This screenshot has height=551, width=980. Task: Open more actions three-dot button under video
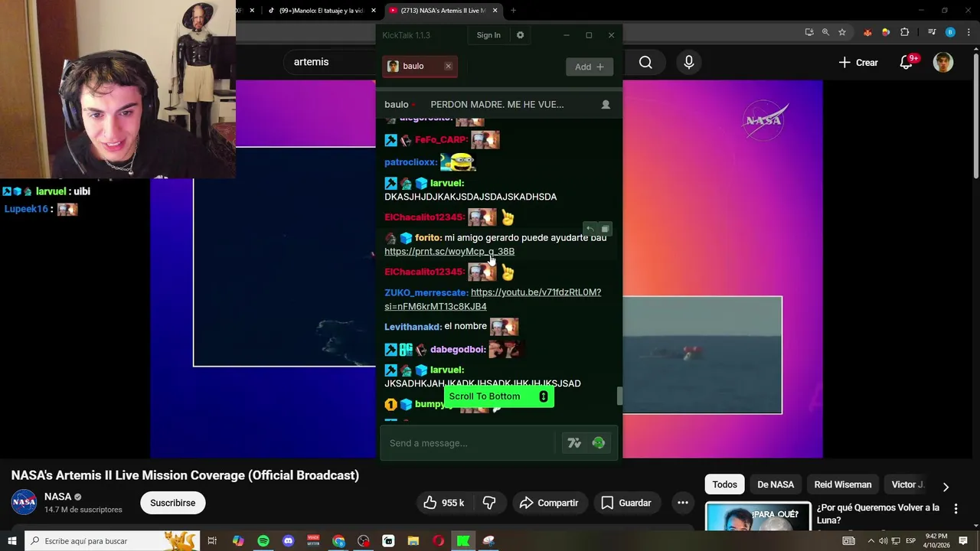[682, 503]
